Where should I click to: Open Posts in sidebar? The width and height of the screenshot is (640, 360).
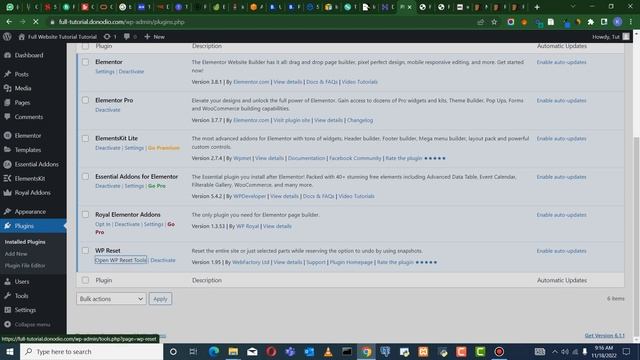click(21, 74)
